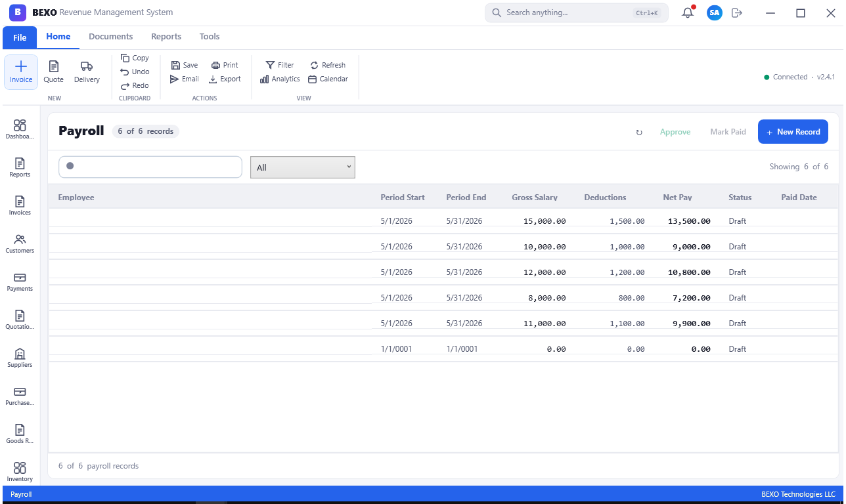
Task: Click the Search anything box
Action: coord(577,12)
